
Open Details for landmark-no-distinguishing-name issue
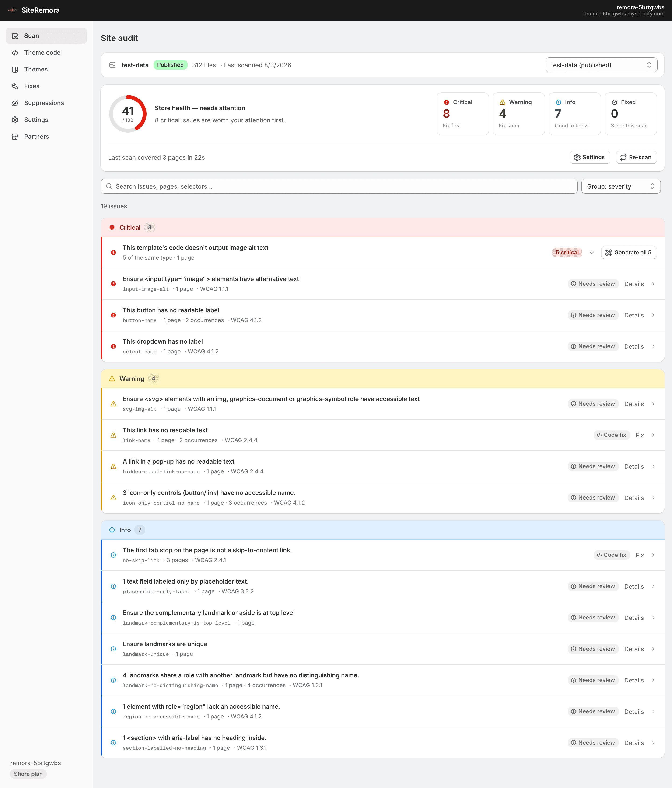[x=633, y=680]
